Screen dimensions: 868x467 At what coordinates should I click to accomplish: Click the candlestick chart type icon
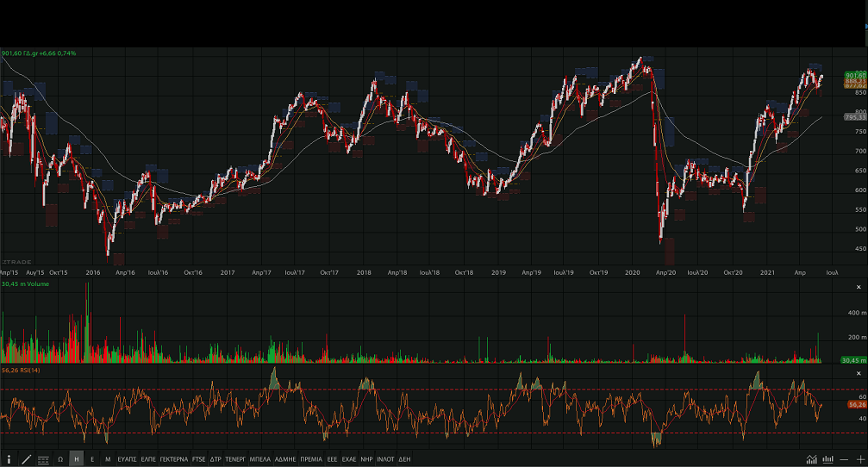pyautogui.click(x=828, y=459)
